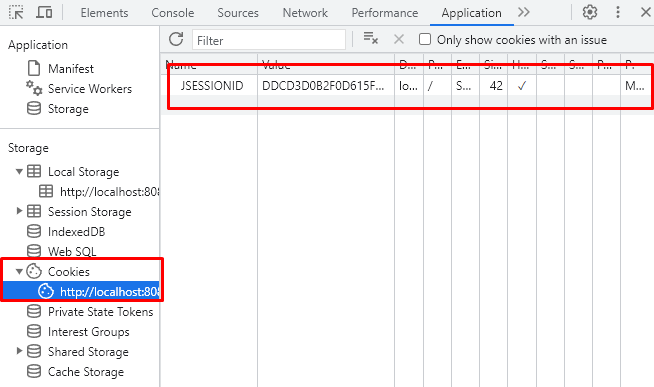Screen dimensions: 654x387
Task: Click cookie value DDCD3D0B2F0D615F...
Action: point(323,86)
